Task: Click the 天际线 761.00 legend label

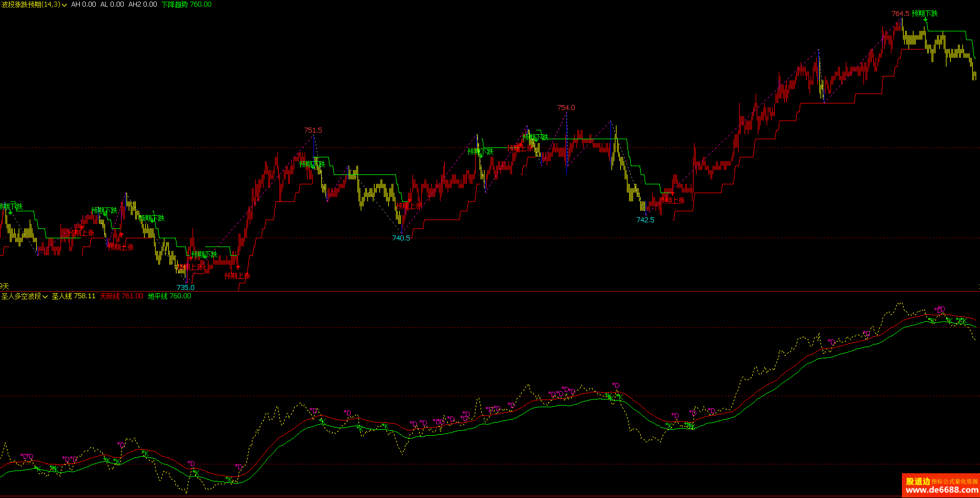Action: coord(122,296)
